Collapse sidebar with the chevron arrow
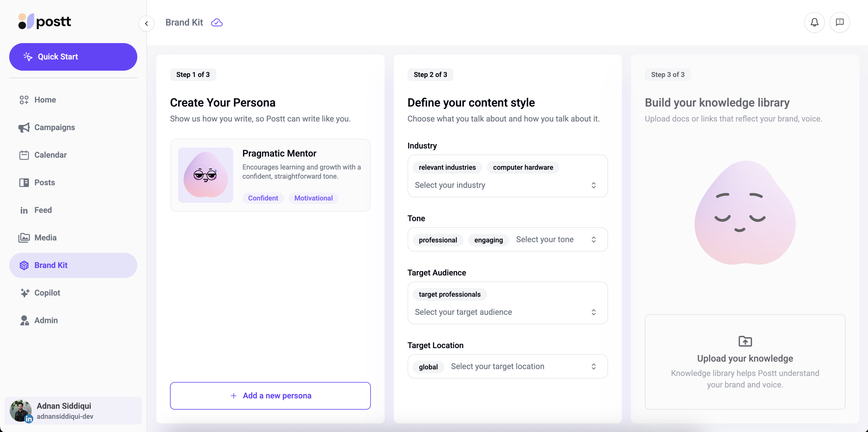Viewport: 868px width, 432px height. click(146, 24)
